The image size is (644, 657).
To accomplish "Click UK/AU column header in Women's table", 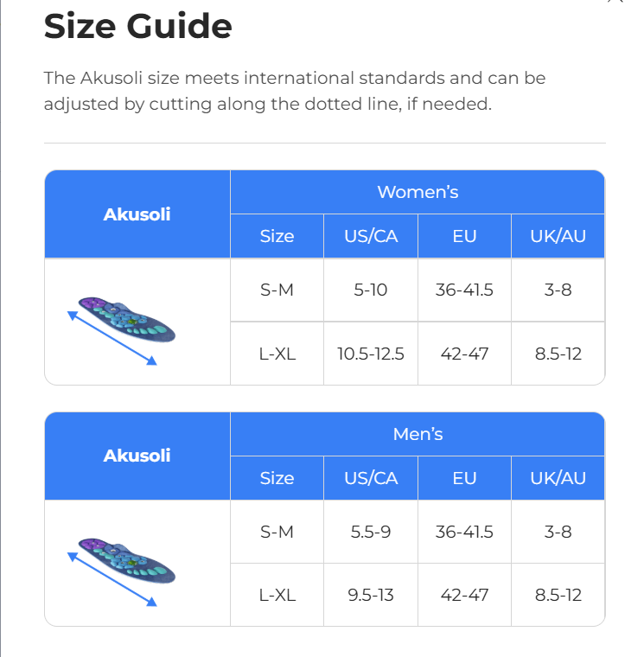I will (x=558, y=236).
